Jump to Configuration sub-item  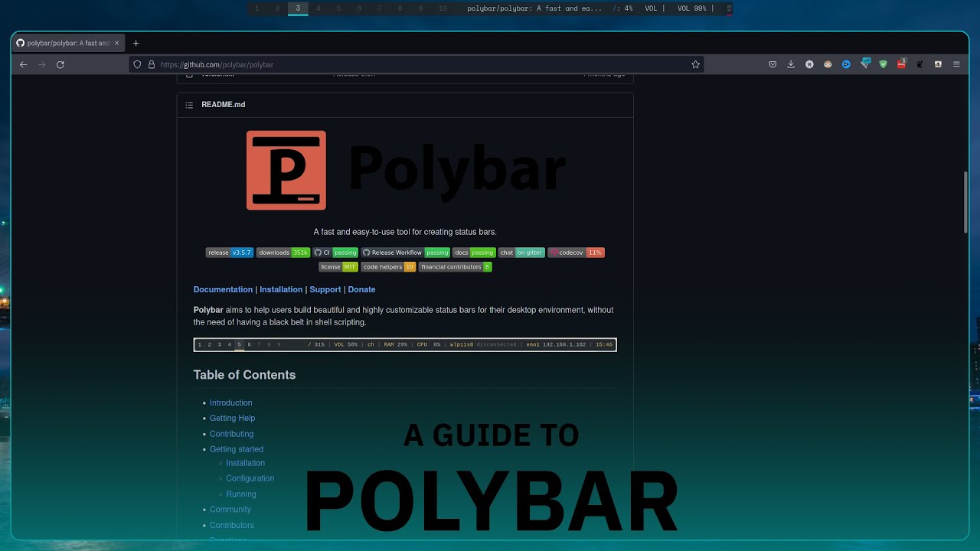click(x=250, y=478)
